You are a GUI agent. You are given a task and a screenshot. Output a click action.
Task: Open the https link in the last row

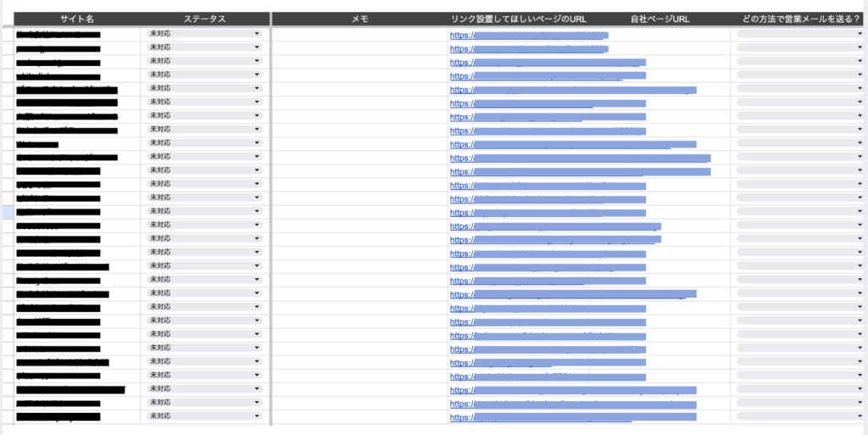click(461, 417)
